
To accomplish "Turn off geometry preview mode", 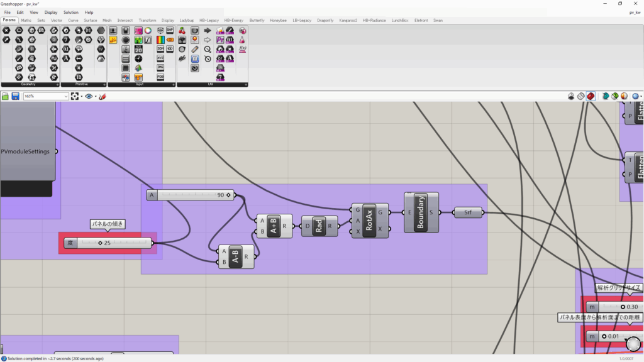I will point(571,96).
